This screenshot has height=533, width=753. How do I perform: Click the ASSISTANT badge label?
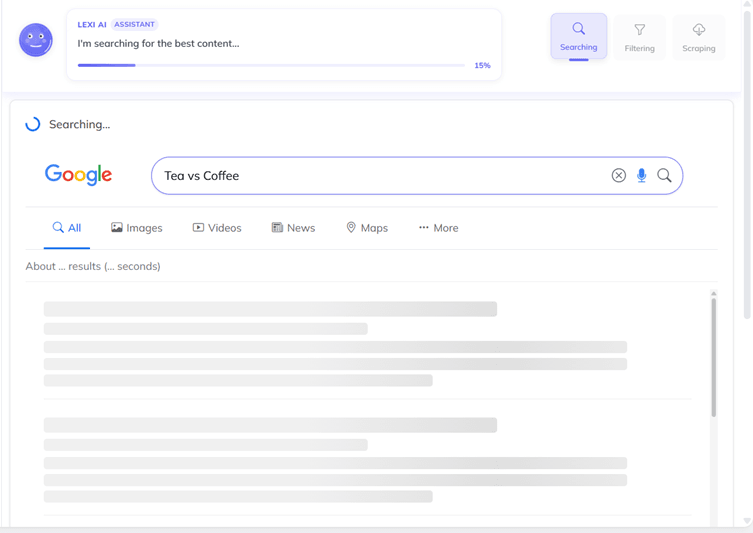(134, 24)
